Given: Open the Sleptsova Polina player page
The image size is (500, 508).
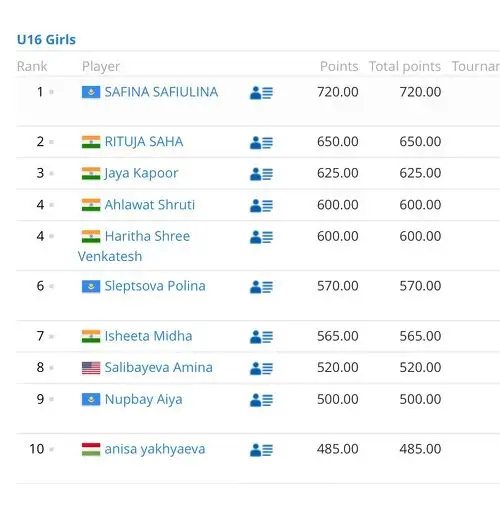Looking at the screenshot, I should click(155, 286).
